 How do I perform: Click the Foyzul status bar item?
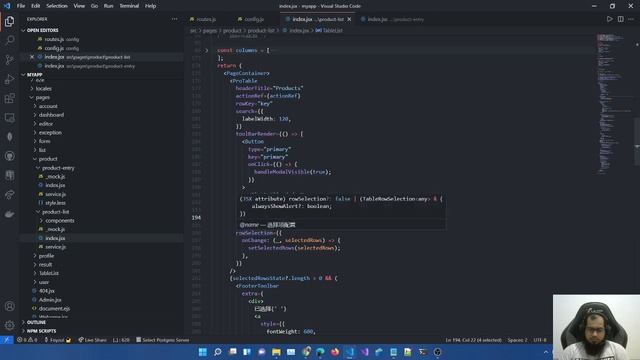click(57, 340)
